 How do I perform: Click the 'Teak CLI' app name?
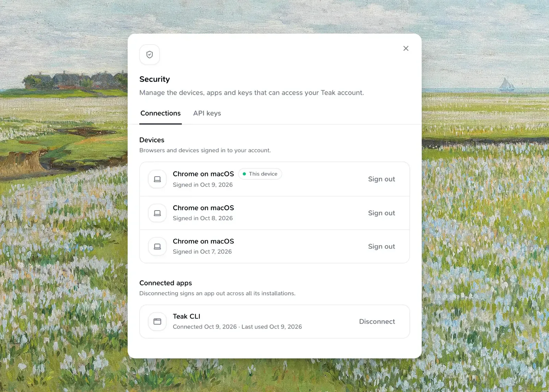coord(186,316)
